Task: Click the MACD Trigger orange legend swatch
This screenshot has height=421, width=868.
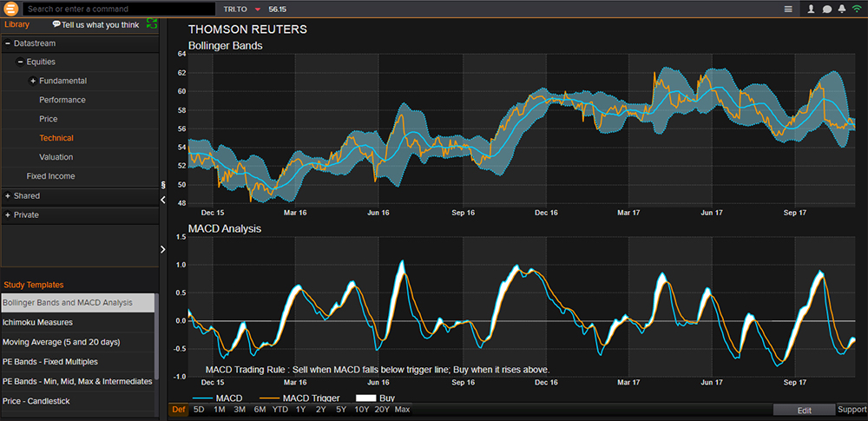Action: 269,398
